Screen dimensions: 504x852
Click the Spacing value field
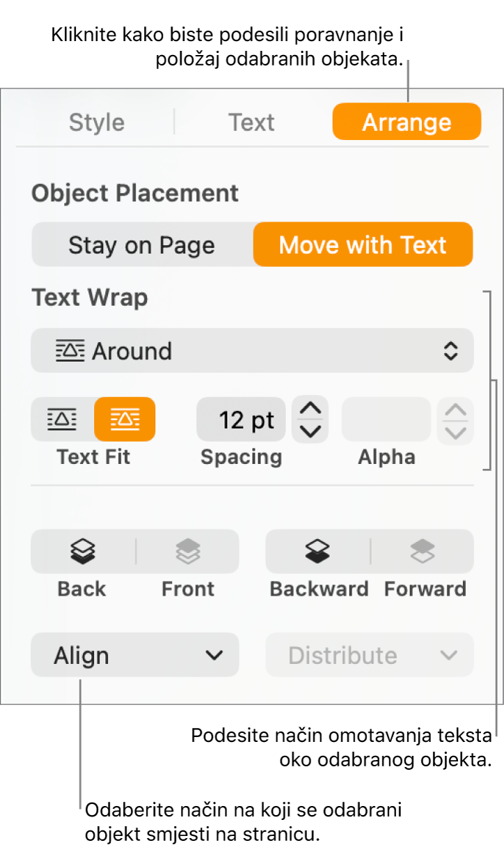point(241,420)
